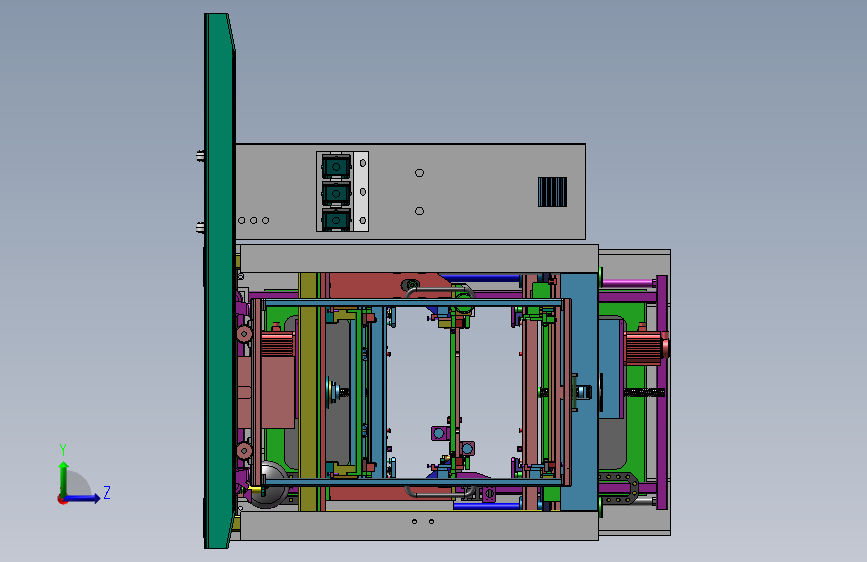Click the blue Z axis label on triad

(x=107, y=492)
